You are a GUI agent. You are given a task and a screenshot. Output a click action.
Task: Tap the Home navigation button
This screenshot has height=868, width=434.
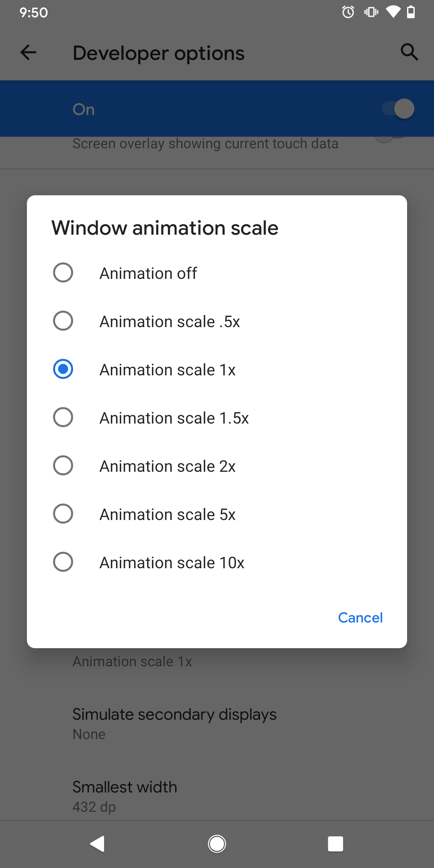point(217,844)
